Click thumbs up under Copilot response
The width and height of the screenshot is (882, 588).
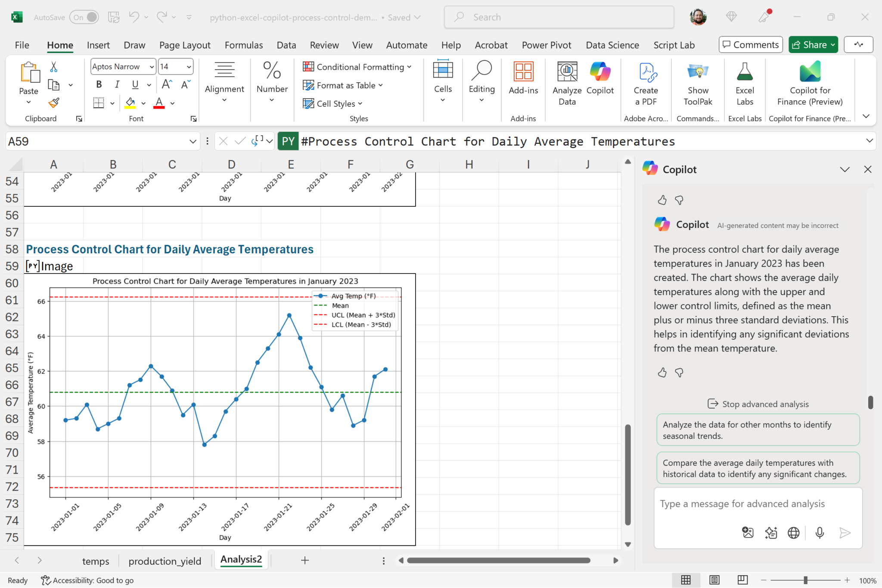tap(662, 373)
